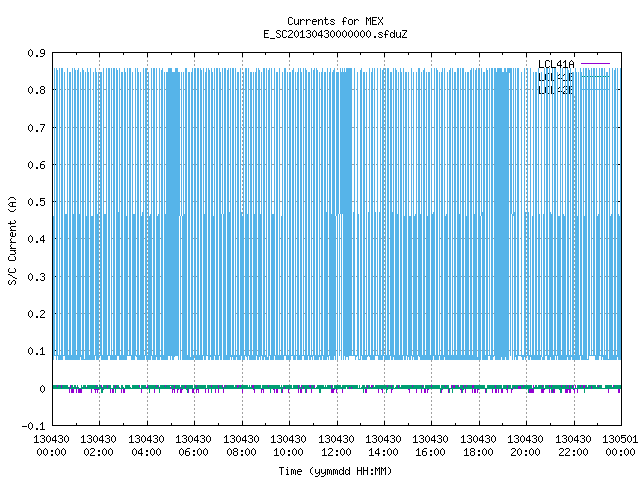
Task: Click the 0.6 y-axis tick label
Action: [36, 165]
